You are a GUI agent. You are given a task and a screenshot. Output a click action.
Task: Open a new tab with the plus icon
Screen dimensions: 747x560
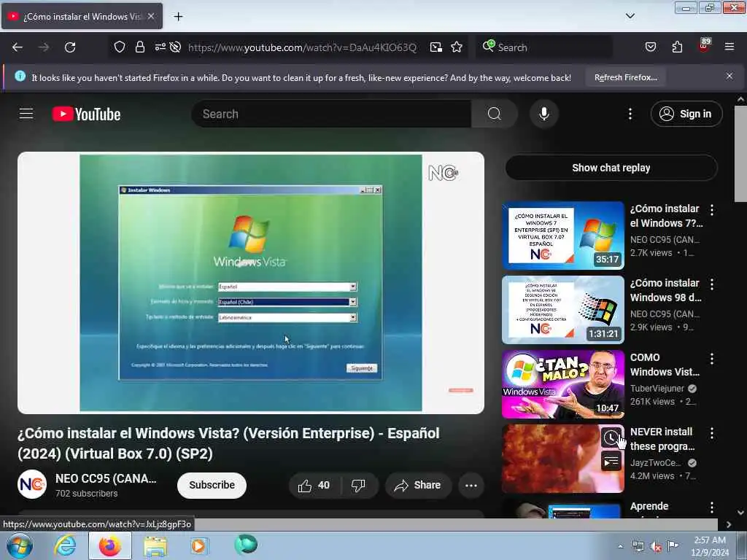[178, 17]
